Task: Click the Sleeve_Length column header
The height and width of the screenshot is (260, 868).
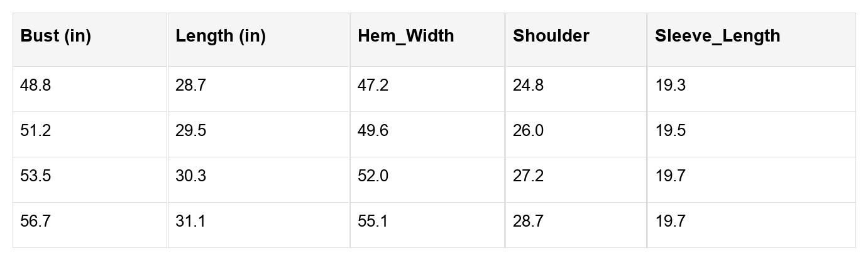Action: 717,37
